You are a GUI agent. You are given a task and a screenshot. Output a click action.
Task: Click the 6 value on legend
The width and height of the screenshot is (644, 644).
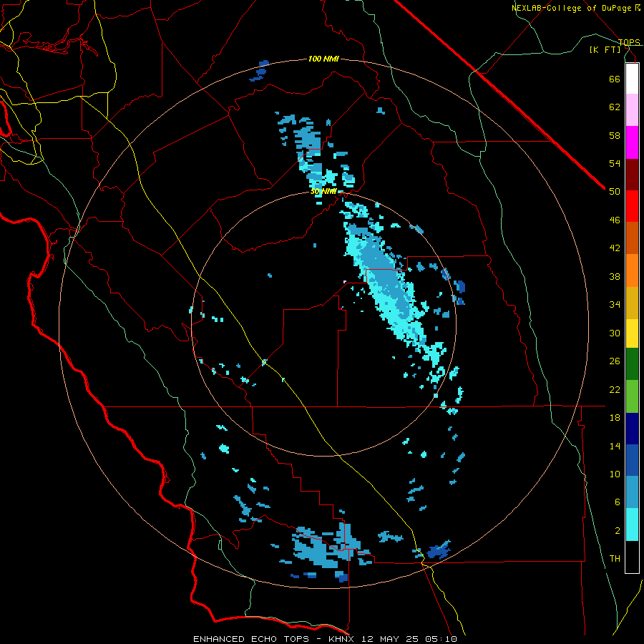coord(618,502)
